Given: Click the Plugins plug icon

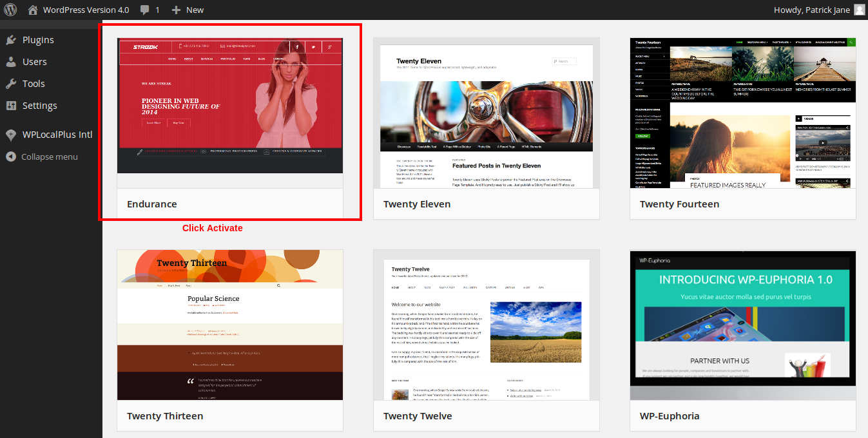Looking at the screenshot, I should pyautogui.click(x=11, y=40).
